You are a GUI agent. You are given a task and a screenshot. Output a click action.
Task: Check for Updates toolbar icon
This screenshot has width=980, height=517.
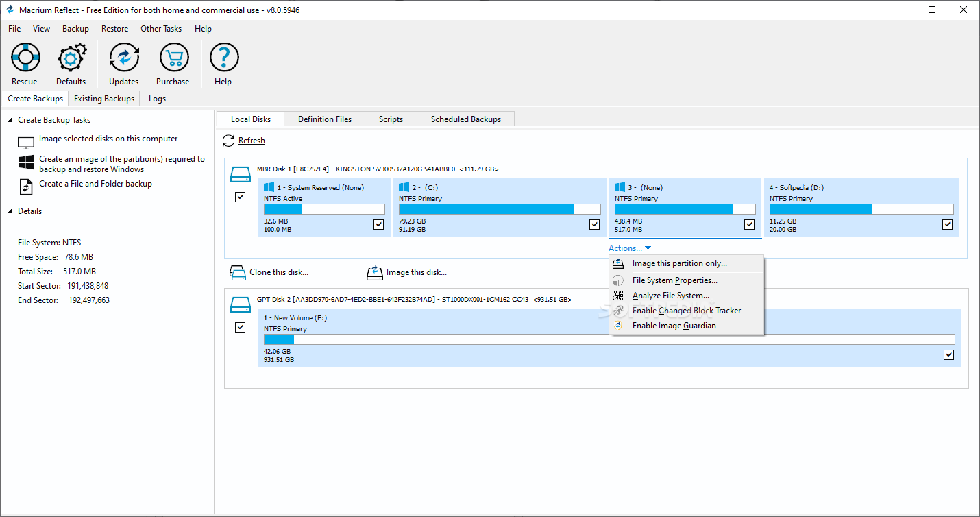tap(124, 58)
